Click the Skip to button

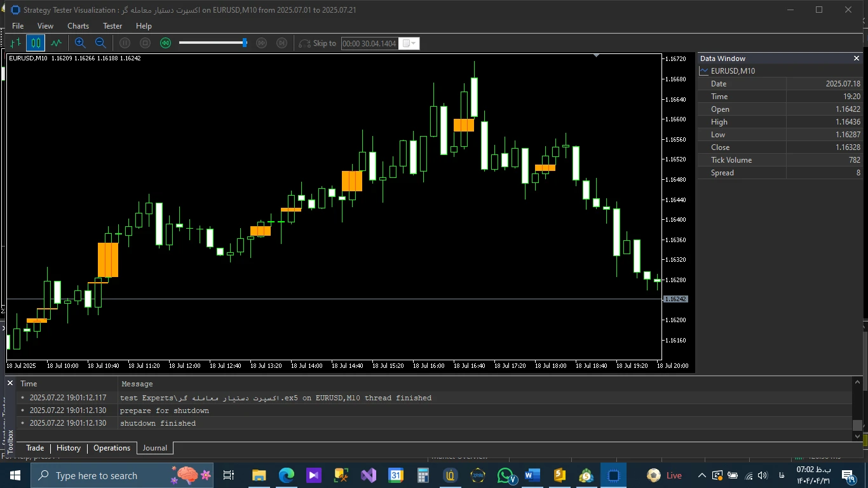pyautogui.click(x=318, y=43)
